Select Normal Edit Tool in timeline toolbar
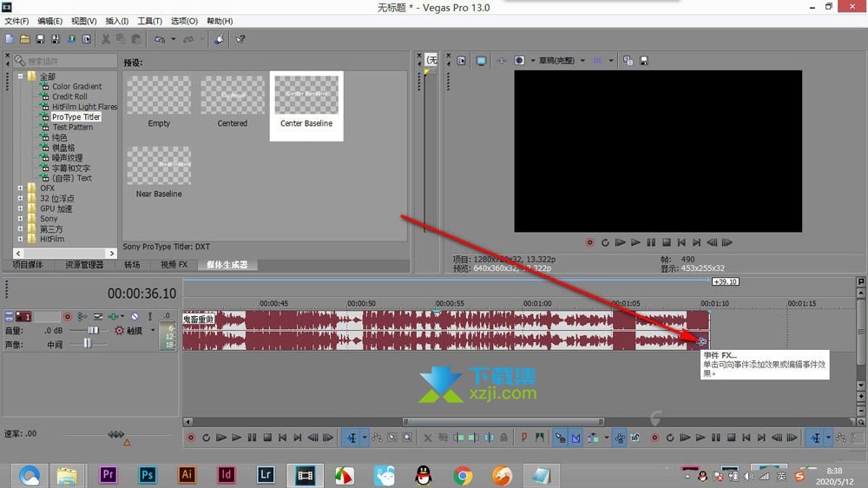Image resolution: width=868 pixels, height=488 pixels. [352, 438]
